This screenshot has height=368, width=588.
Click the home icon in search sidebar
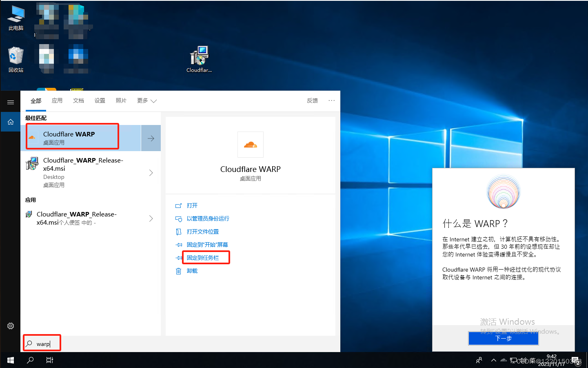(11, 122)
